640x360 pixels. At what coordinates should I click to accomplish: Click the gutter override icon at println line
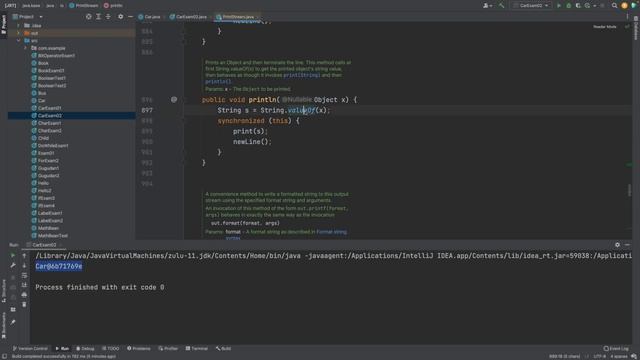point(174,100)
